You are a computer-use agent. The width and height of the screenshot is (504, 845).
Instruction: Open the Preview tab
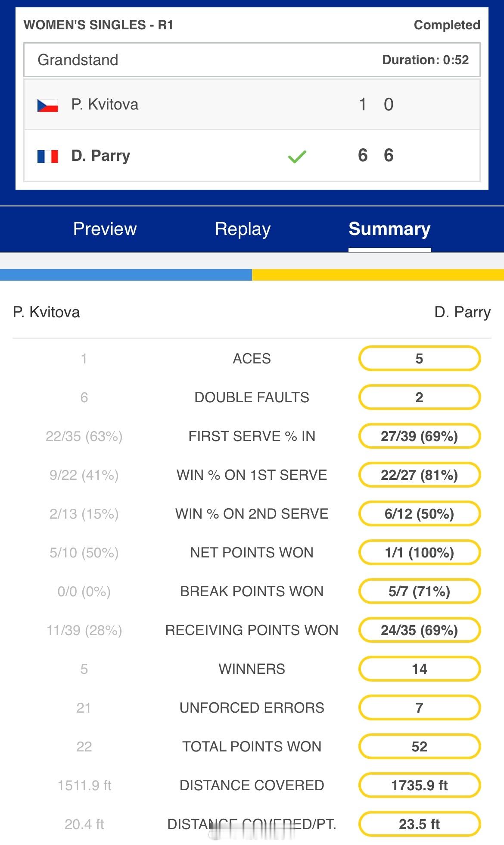click(x=105, y=229)
